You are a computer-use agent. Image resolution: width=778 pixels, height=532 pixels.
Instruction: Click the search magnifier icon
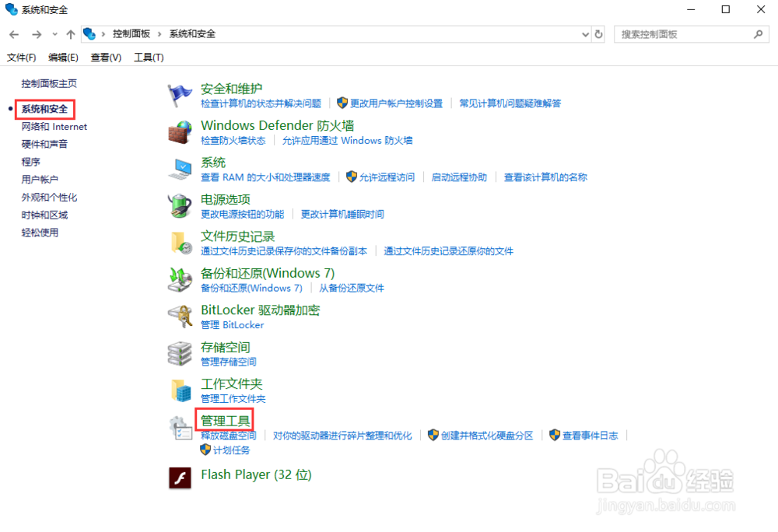click(758, 34)
